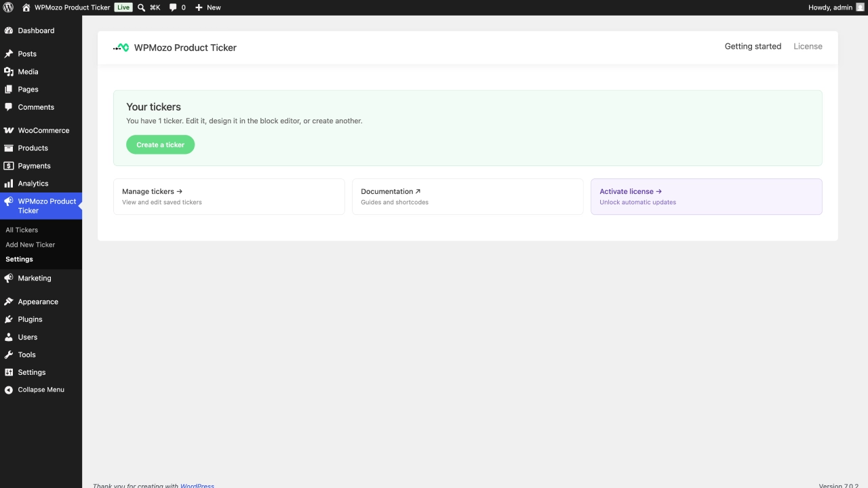Viewport: 868px width, 488px height.
Task: Click the New label in admin bar
Action: (214, 7)
